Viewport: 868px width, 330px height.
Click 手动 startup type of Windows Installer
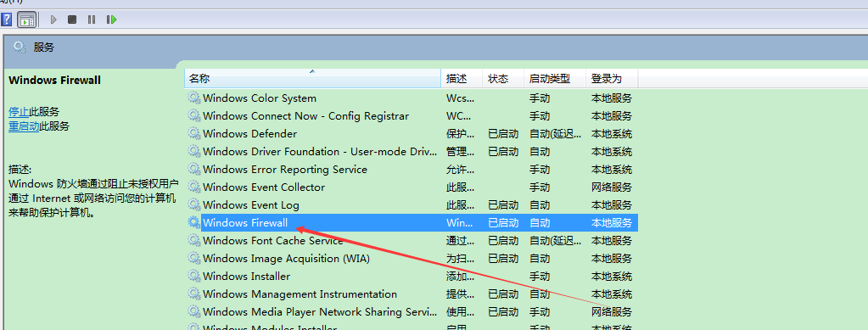coord(540,276)
